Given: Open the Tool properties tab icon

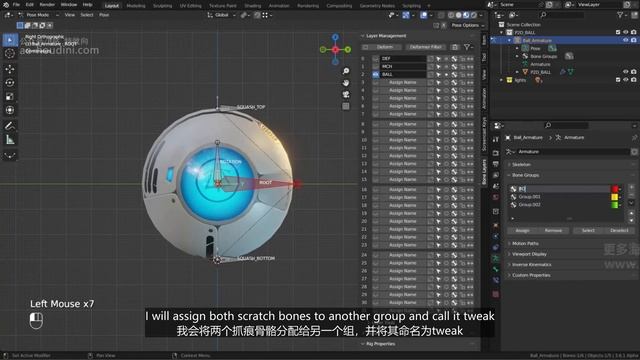Looking at the screenshot, I should 496,140.
